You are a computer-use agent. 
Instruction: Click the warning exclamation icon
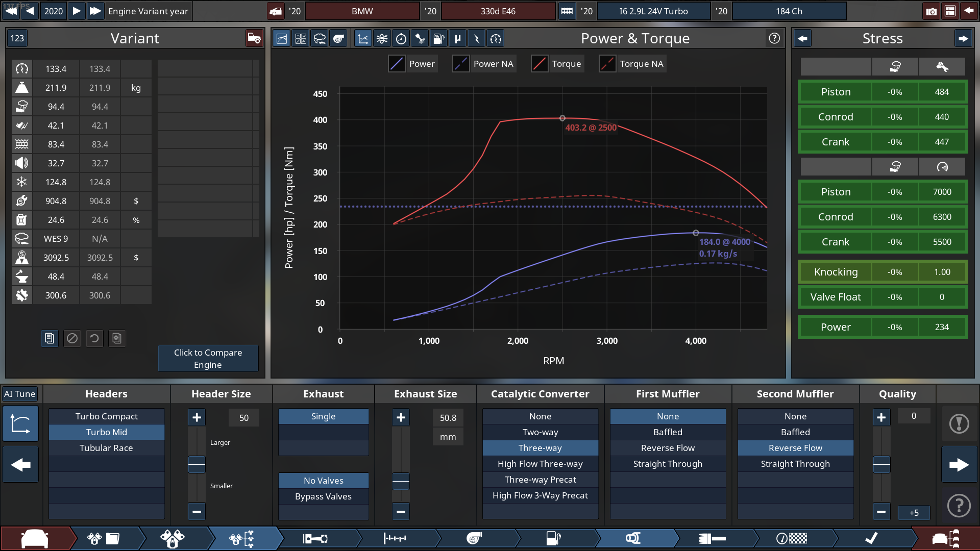tap(959, 423)
